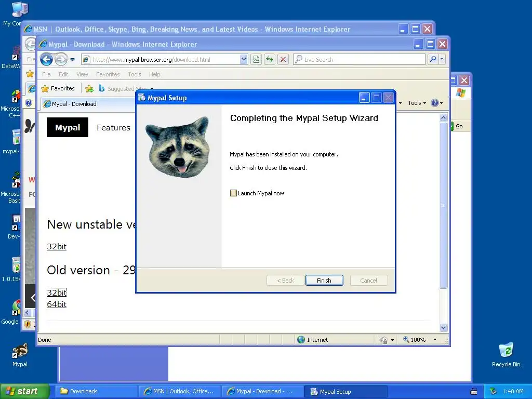Select Google Chrome desktop shortcut
Viewport: 532px width, 399px height.
pos(11,312)
